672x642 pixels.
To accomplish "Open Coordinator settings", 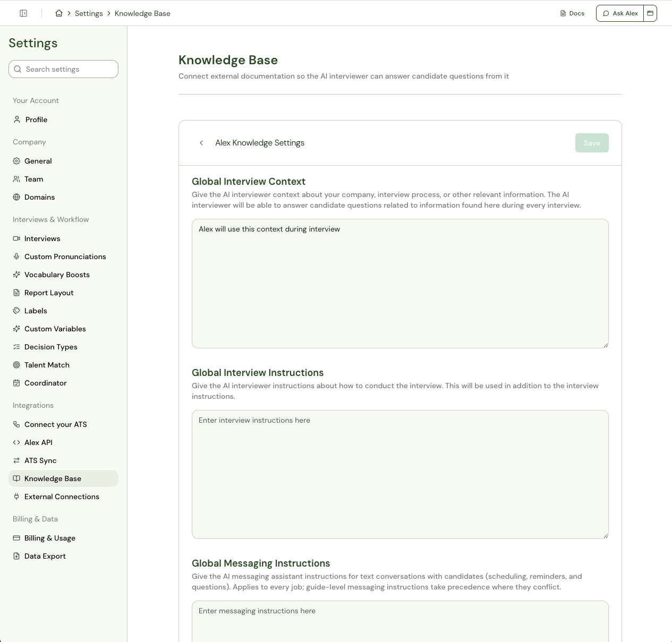I will tap(63, 383).
